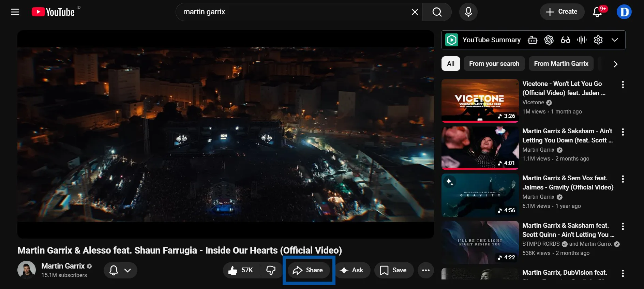Open notifications bell in header
The width and height of the screenshot is (644, 289).
(x=597, y=12)
